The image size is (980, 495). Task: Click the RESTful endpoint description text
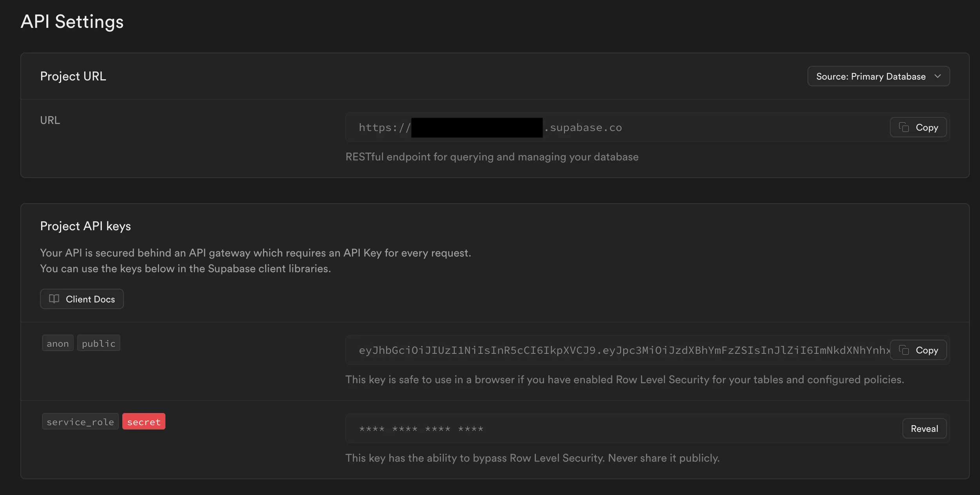coord(492,157)
